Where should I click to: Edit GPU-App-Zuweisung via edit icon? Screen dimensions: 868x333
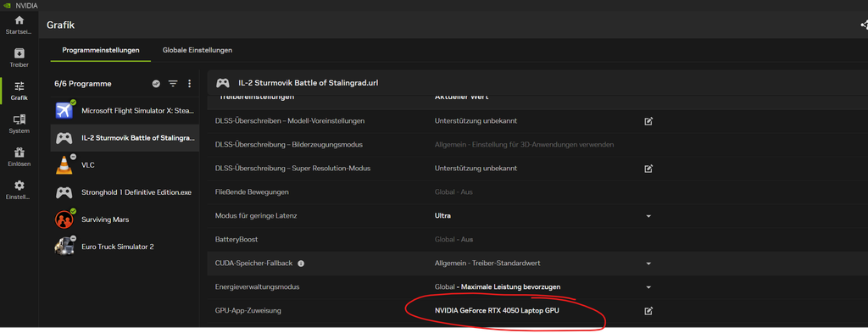648,311
